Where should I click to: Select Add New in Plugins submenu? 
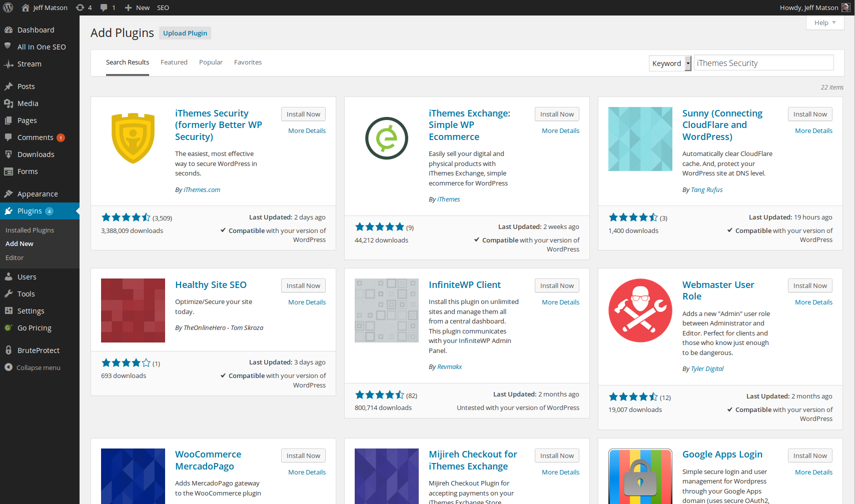click(20, 244)
